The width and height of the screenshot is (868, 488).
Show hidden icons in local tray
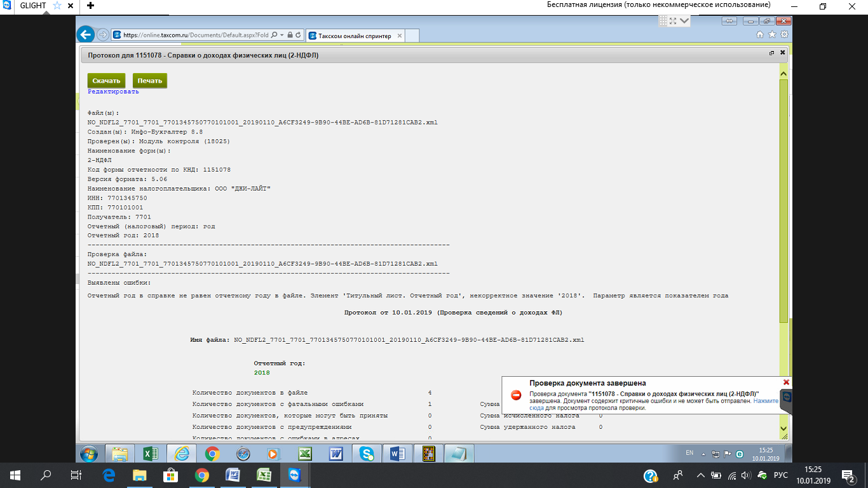[x=700, y=475]
